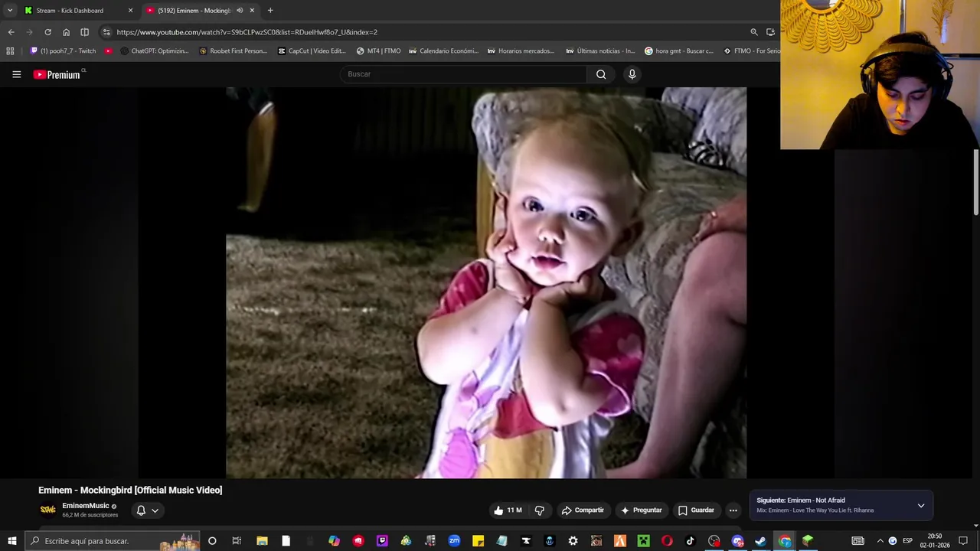The image size is (980, 551).
Task: Toggle the browser side panel icon
Action: click(84, 32)
